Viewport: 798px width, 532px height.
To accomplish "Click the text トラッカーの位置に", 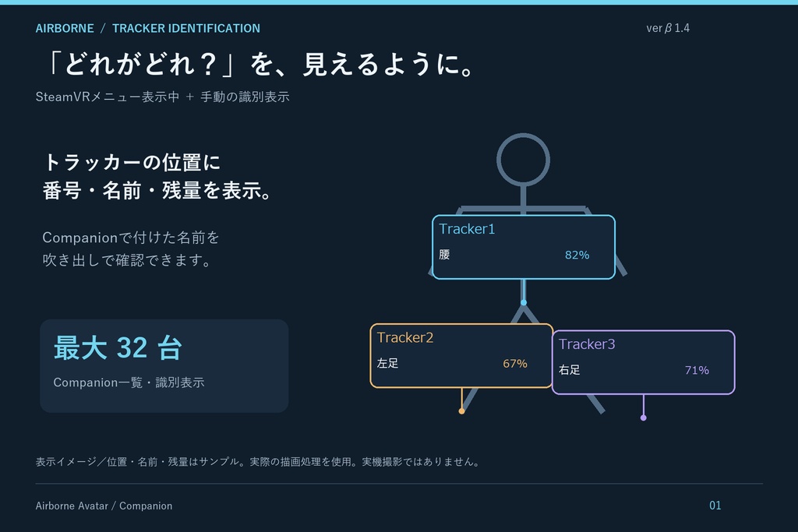I will [x=132, y=163].
